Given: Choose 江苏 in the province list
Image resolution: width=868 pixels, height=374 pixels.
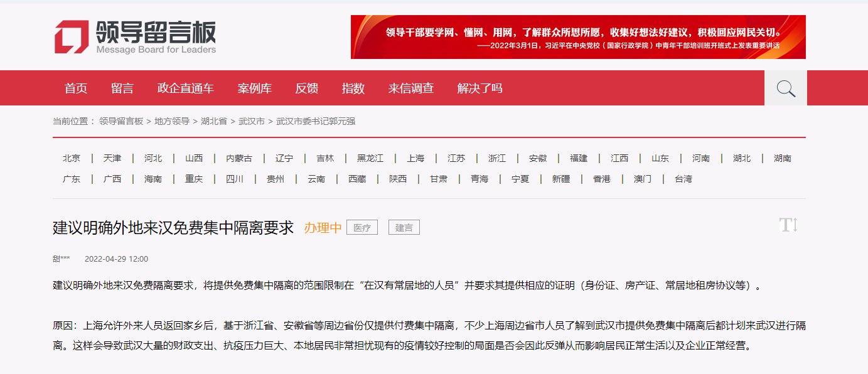Looking at the screenshot, I should coord(456,158).
